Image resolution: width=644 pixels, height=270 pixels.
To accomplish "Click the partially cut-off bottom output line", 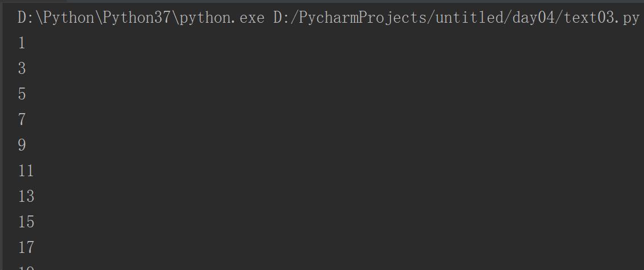I will click(26, 267).
